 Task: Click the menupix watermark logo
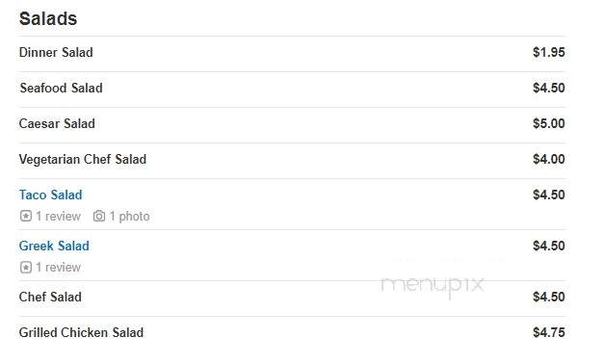433,286
